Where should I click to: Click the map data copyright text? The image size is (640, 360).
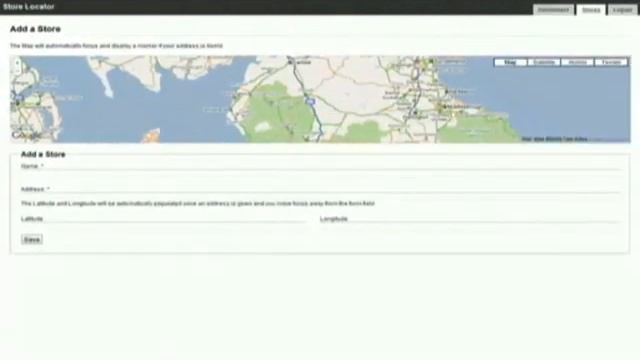click(x=555, y=139)
